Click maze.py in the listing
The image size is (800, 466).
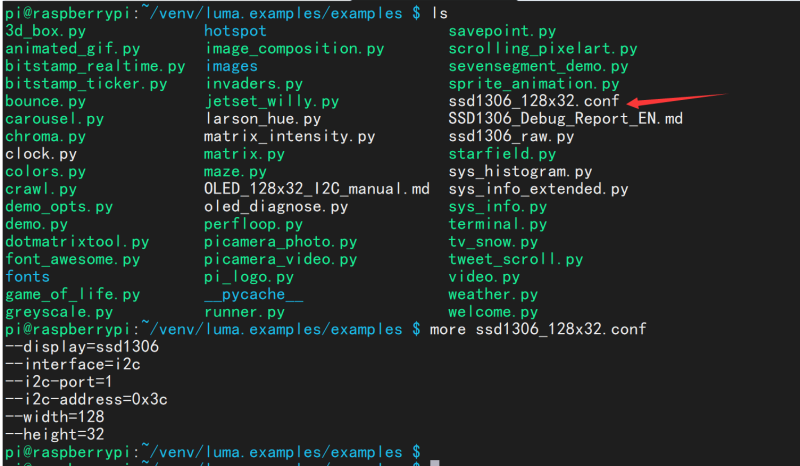(235, 171)
